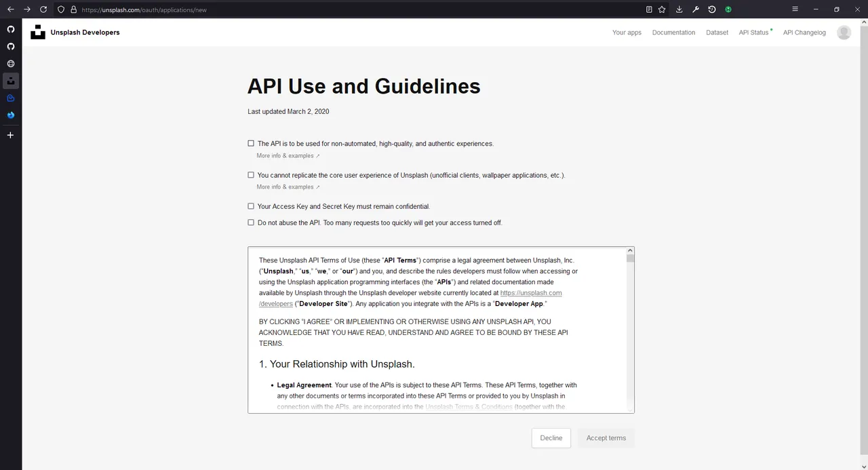Open More info under replicate guideline

pos(288,187)
